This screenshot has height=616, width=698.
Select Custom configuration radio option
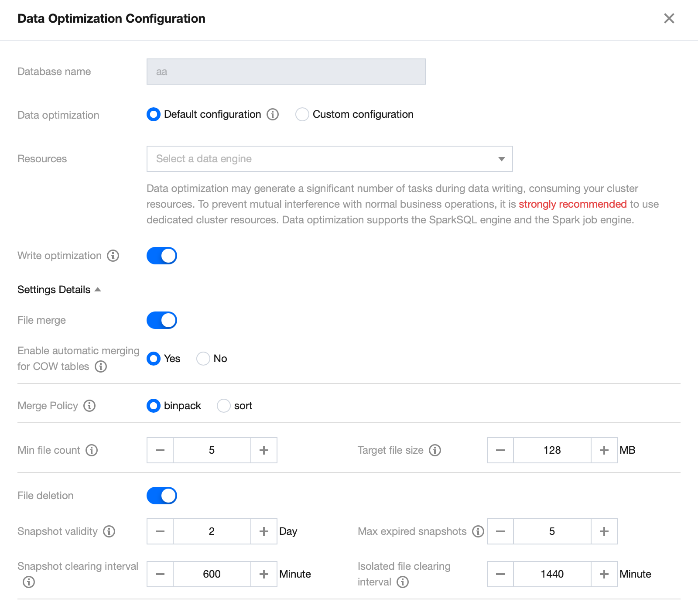pyautogui.click(x=302, y=114)
